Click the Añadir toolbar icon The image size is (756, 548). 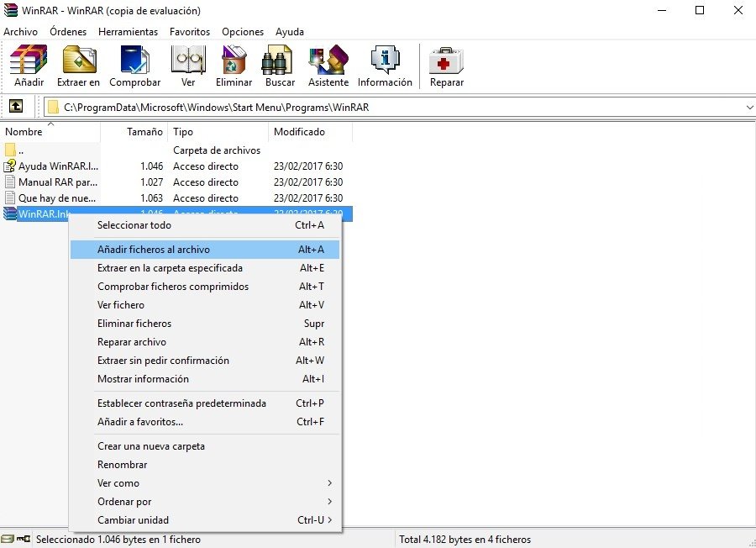[x=29, y=60]
